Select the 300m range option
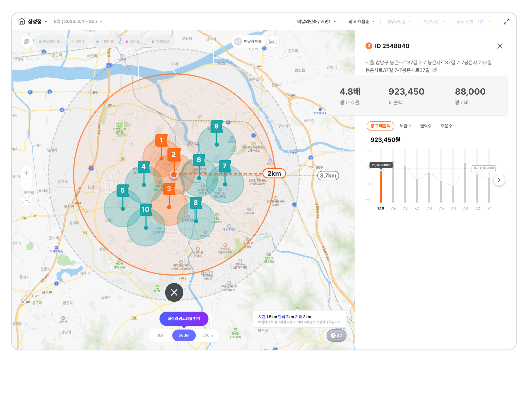The height and width of the screenshot is (420, 528). [208, 335]
